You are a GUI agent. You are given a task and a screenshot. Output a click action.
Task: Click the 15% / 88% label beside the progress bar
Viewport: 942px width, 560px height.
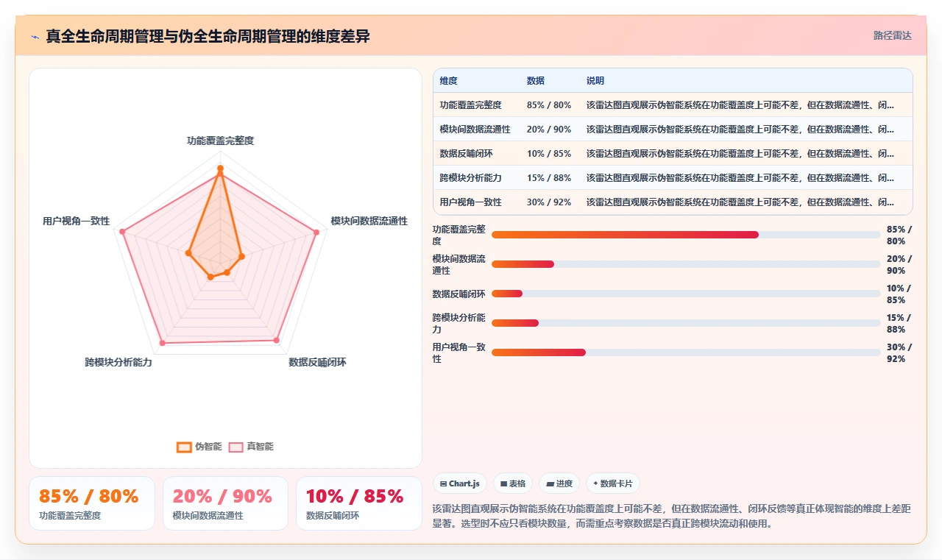pos(899,323)
